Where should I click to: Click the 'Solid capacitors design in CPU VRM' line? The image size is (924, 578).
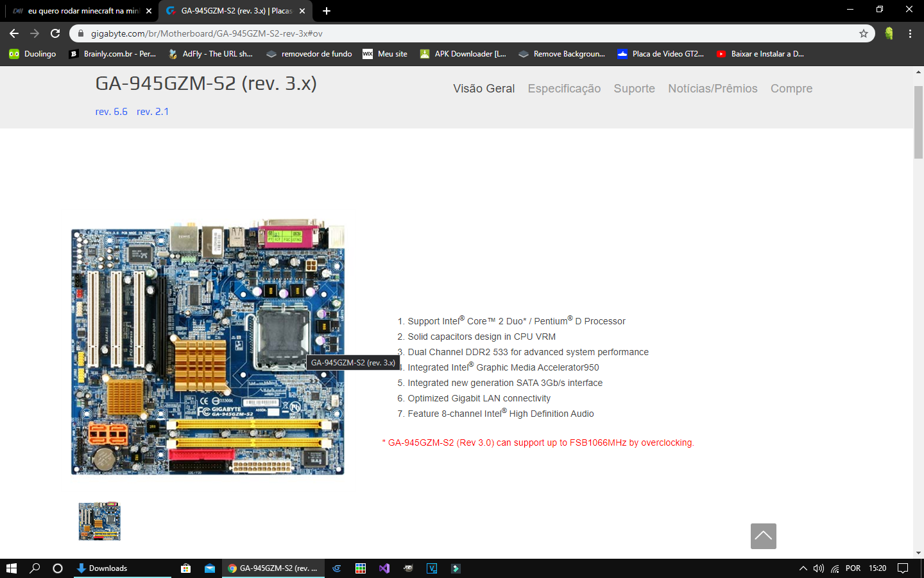click(x=481, y=337)
